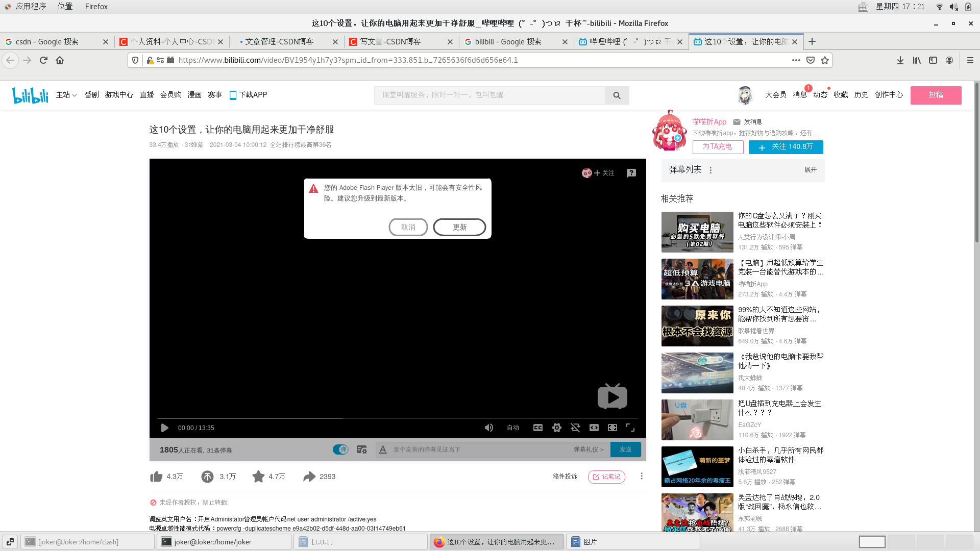Open the 游戏中心 navigation item
The height and width of the screenshot is (551, 980).
pos(119,95)
